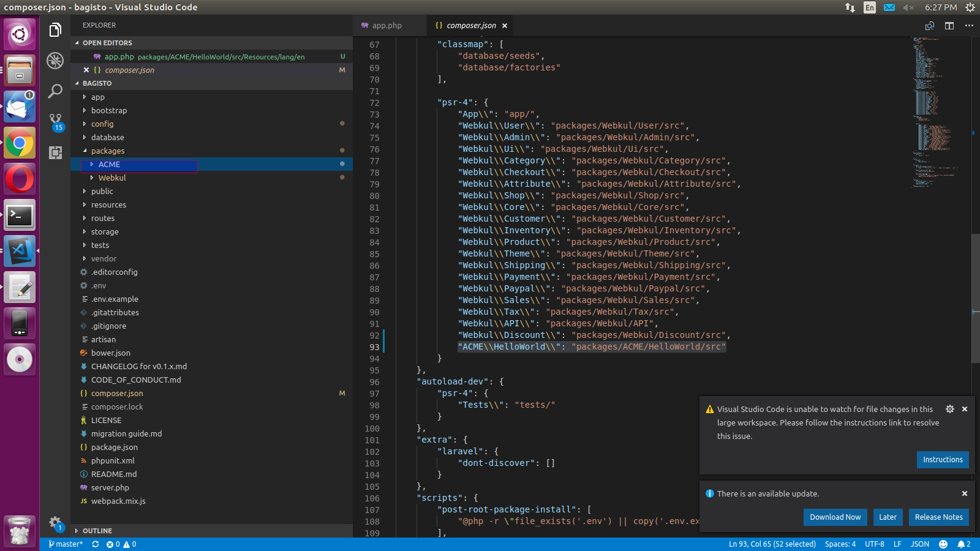Expand the vendor folder

pyautogui.click(x=211, y=259)
